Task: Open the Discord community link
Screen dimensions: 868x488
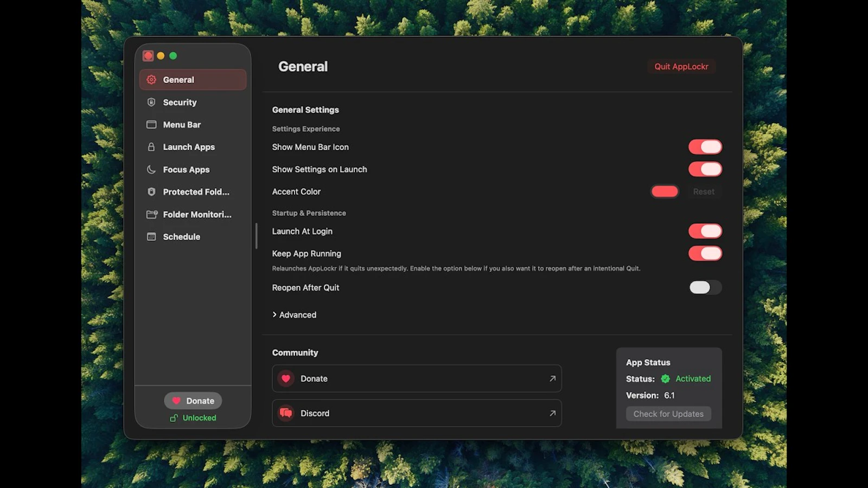Action: coord(417,413)
